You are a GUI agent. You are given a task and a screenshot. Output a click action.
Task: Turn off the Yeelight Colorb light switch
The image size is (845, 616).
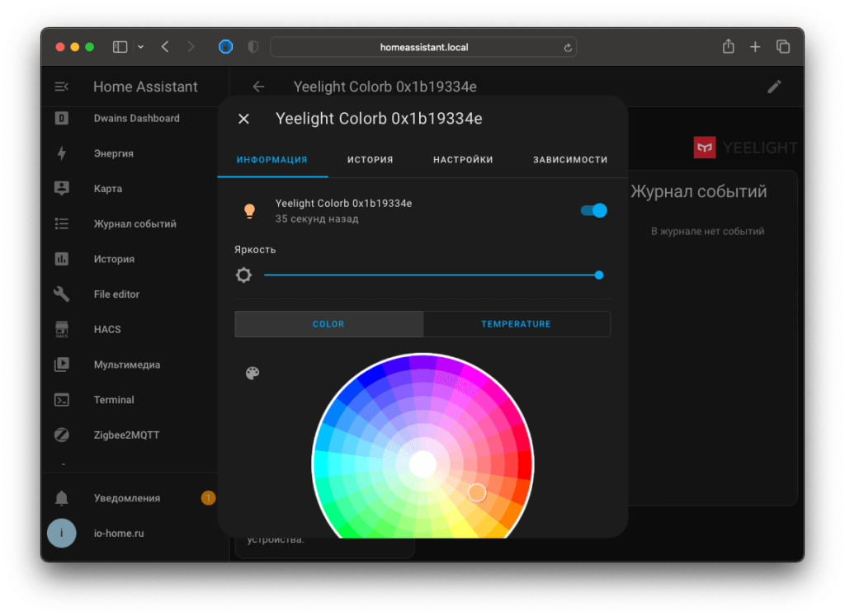[x=594, y=210]
